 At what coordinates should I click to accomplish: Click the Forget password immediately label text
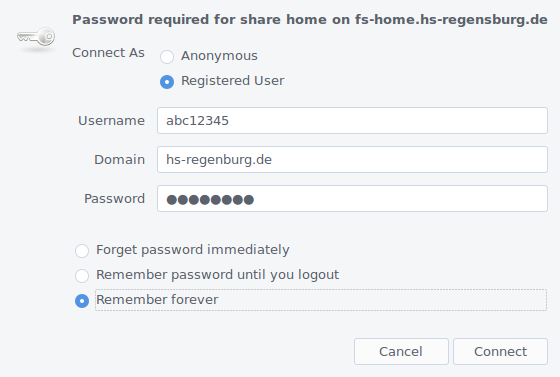click(192, 250)
